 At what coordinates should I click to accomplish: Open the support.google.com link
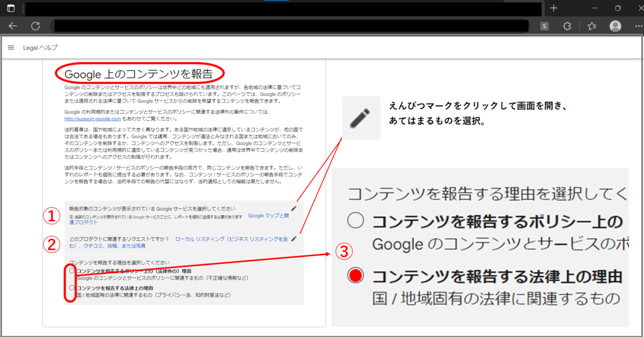coord(93,119)
